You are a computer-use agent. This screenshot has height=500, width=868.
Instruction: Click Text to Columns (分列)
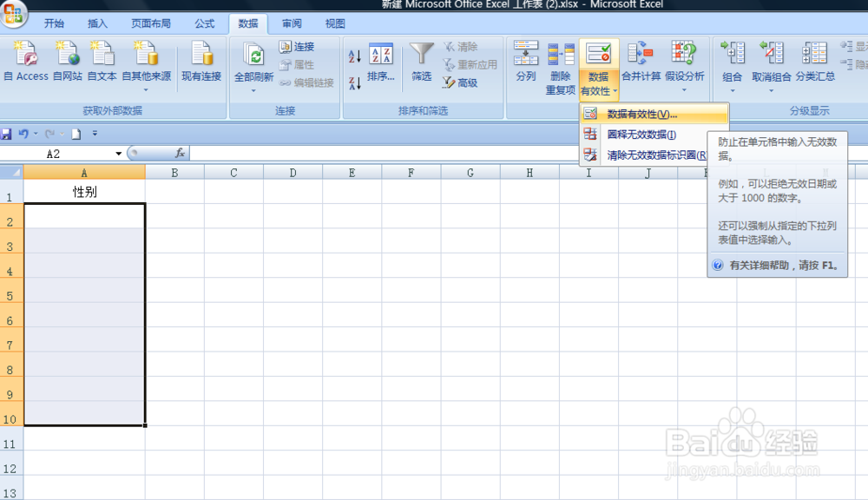click(x=525, y=62)
